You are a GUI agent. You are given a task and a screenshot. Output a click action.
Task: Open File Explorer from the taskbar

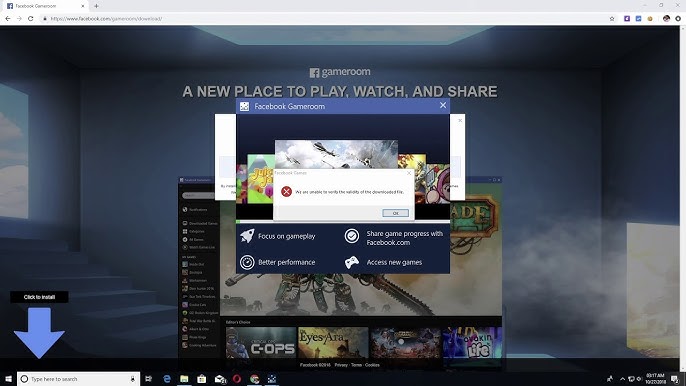[x=184, y=379]
